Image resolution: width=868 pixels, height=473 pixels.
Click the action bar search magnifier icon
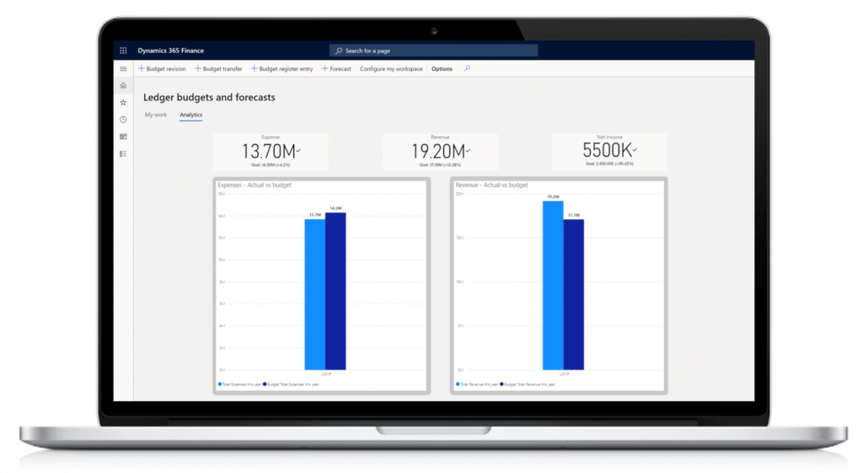pos(468,69)
